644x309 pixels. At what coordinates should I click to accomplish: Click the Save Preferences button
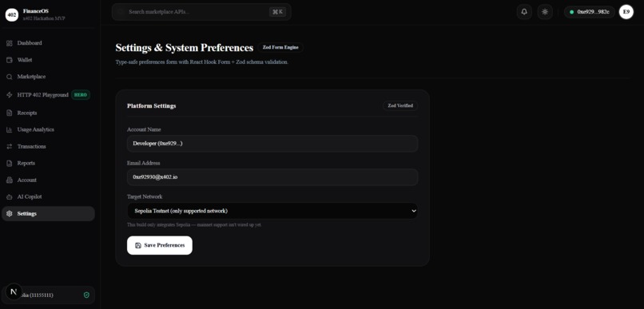coord(159,245)
